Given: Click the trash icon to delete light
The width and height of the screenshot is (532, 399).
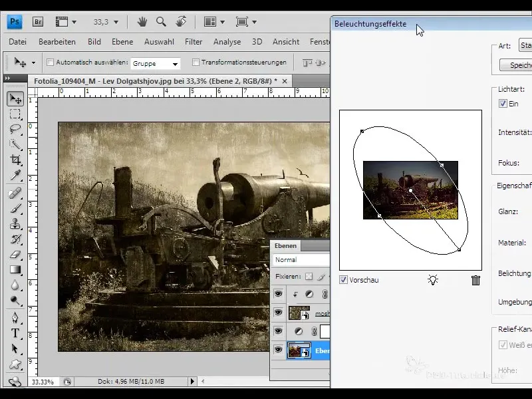Looking at the screenshot, I should (x=475, y=280).
